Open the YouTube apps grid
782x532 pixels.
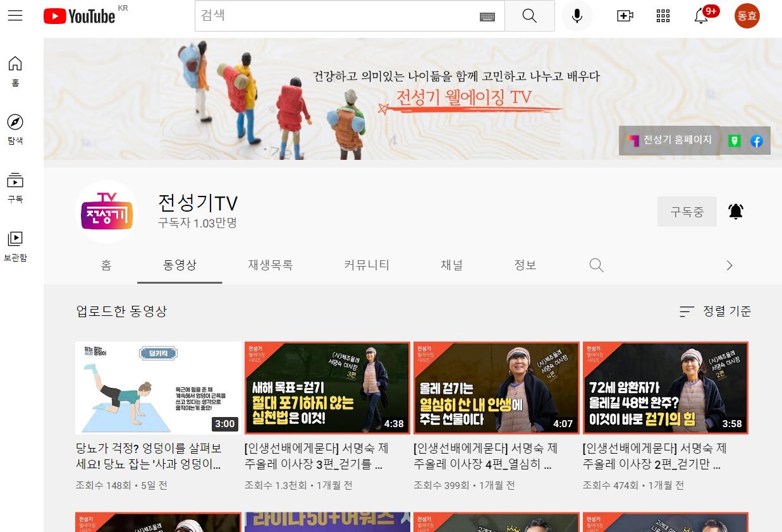click(663, 16)
